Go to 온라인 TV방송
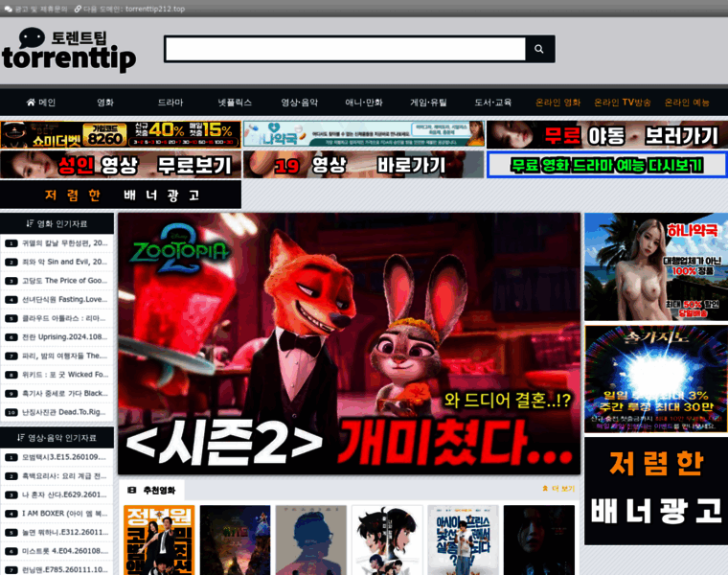 (x=623, y=103)
